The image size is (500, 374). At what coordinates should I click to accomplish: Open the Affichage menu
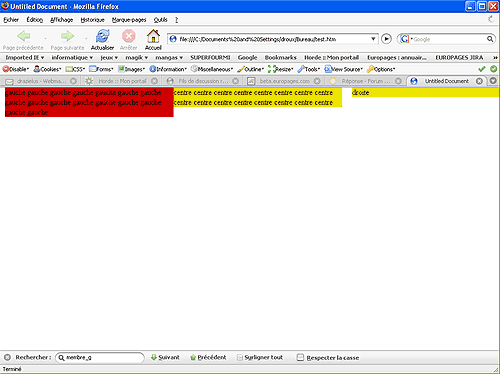[x=61, y=20]
